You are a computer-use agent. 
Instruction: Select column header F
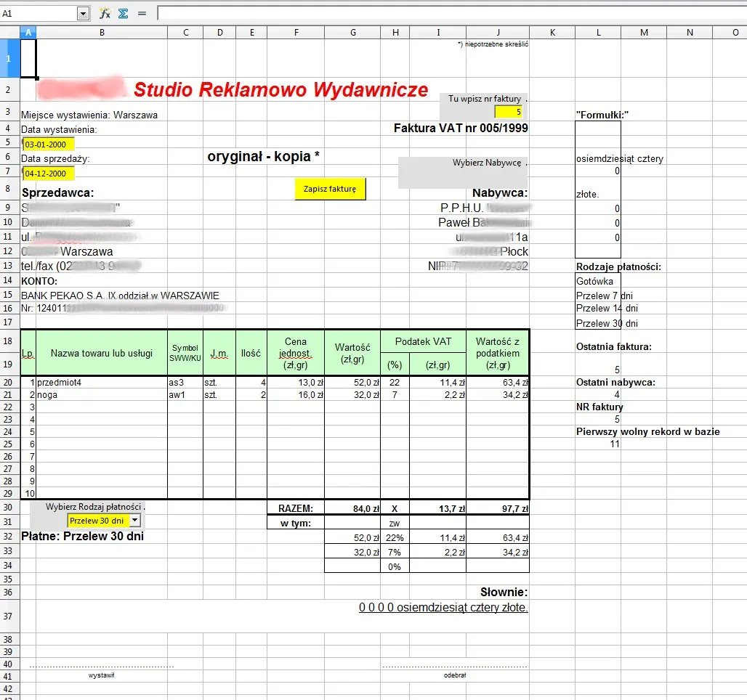coord(296,32)
